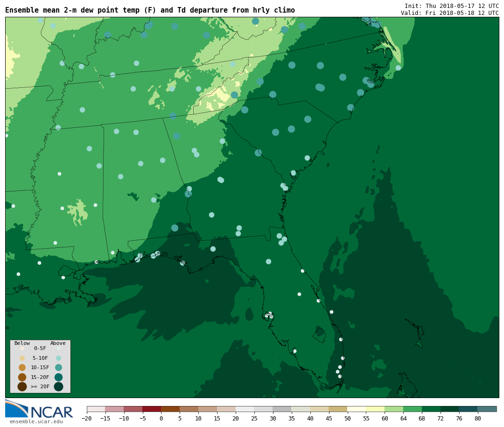Click the medium green 64-68 colorbar segment

413,409
